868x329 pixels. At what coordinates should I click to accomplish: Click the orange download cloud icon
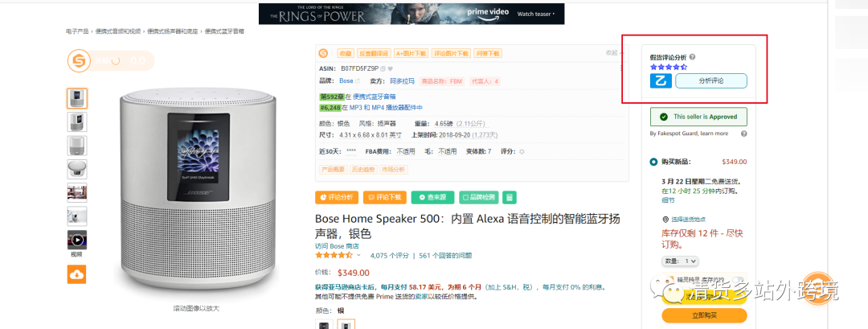(x=77, y=275)
